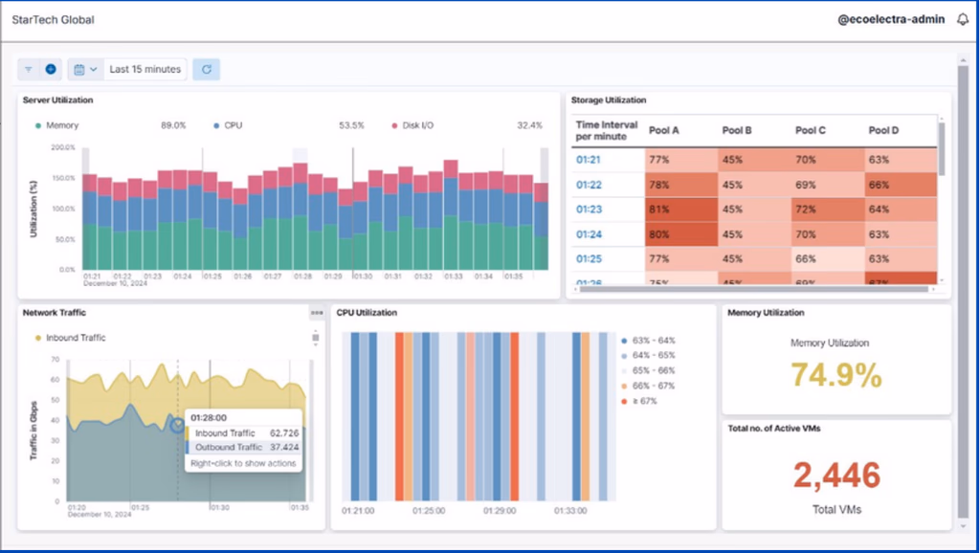This screenshot has width=980, height=553.
Task: Click the CPU Utilization panel title
Action: [x=367, y=313]
